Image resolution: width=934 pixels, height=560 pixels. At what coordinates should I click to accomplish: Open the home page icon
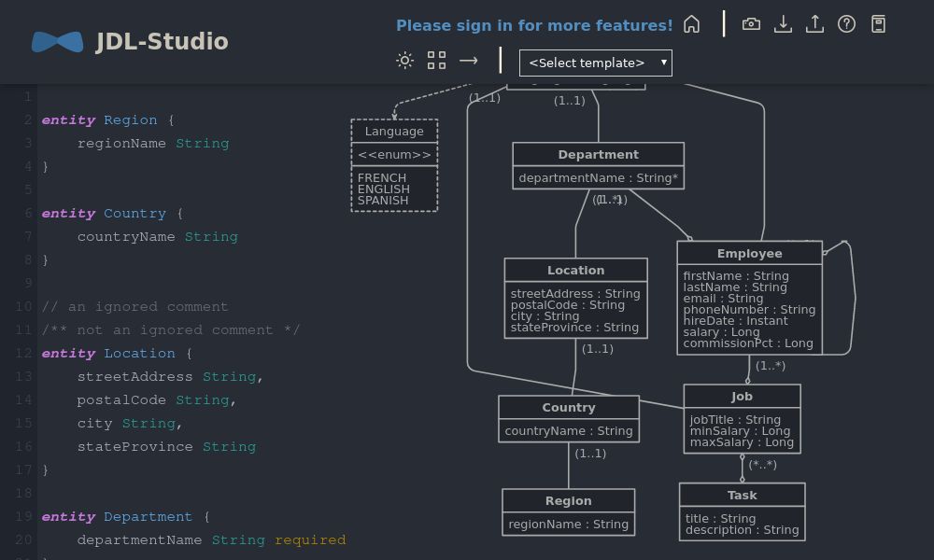pos(691,23)
